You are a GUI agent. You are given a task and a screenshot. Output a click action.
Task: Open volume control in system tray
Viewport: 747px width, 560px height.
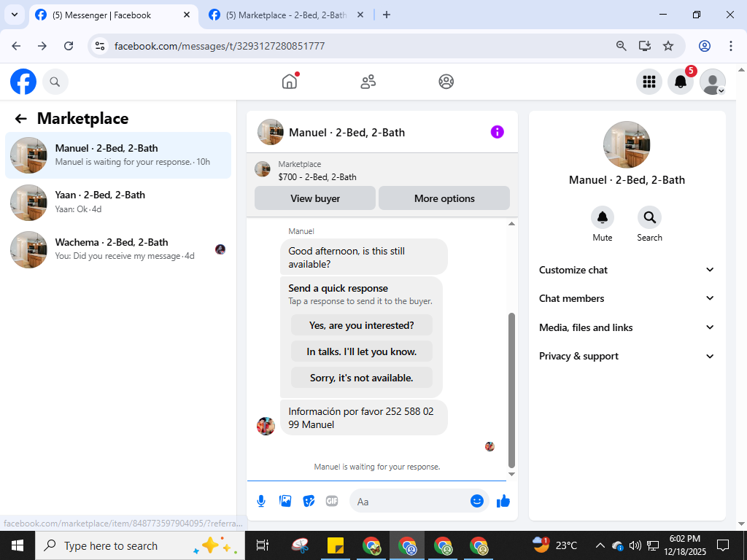coord(635,545)
